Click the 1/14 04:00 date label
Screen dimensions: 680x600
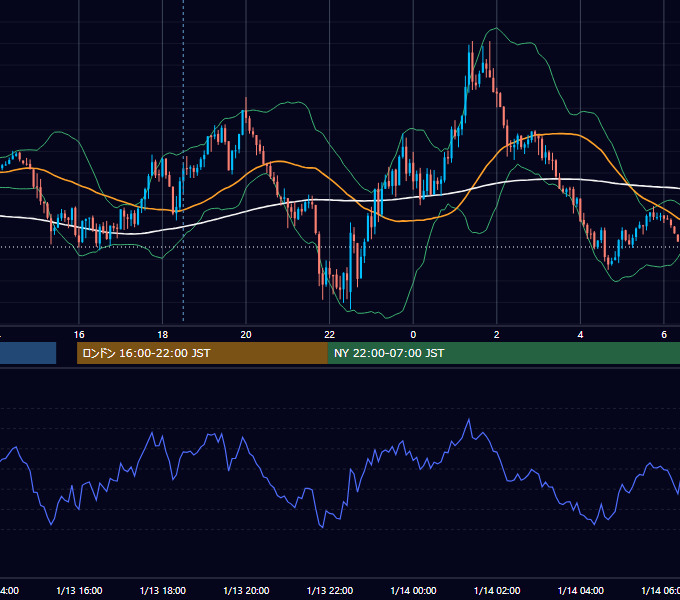pos(581,590)
